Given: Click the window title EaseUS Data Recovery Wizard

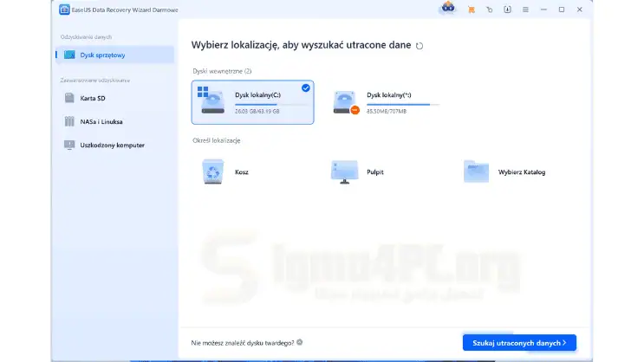Looking at the screenshot, I should click(125, 10).
